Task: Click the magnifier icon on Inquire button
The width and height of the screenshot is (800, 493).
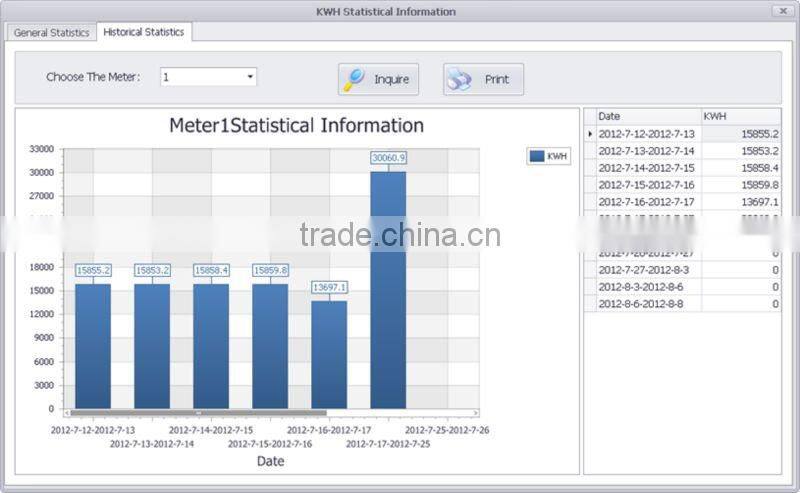Action: click(354, 80)
